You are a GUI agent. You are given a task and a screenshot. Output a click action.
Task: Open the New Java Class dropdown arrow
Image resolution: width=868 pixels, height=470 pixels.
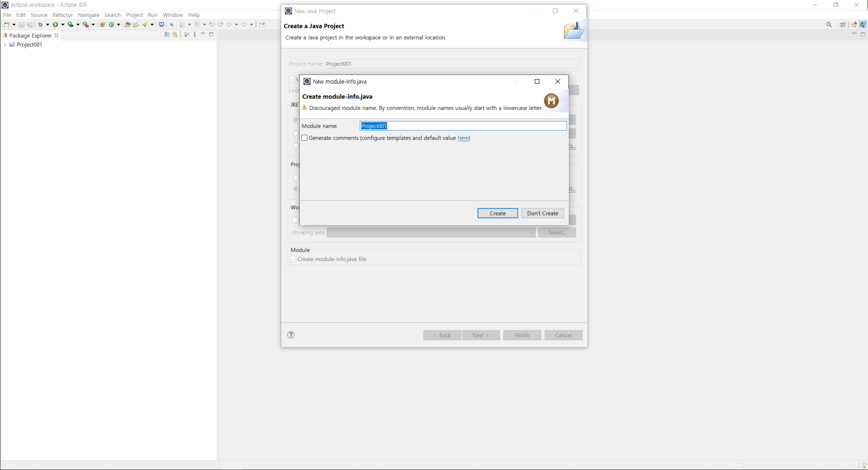(x=118, y=24)
